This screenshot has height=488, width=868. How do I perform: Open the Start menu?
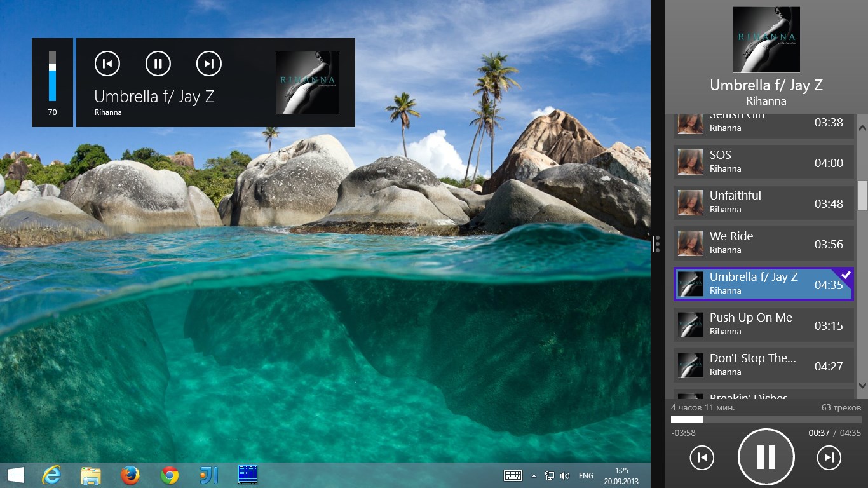(x=15, y=475)
